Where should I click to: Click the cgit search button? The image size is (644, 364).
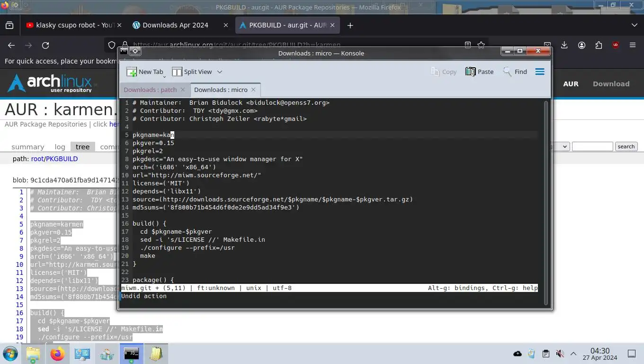(626, 146)
